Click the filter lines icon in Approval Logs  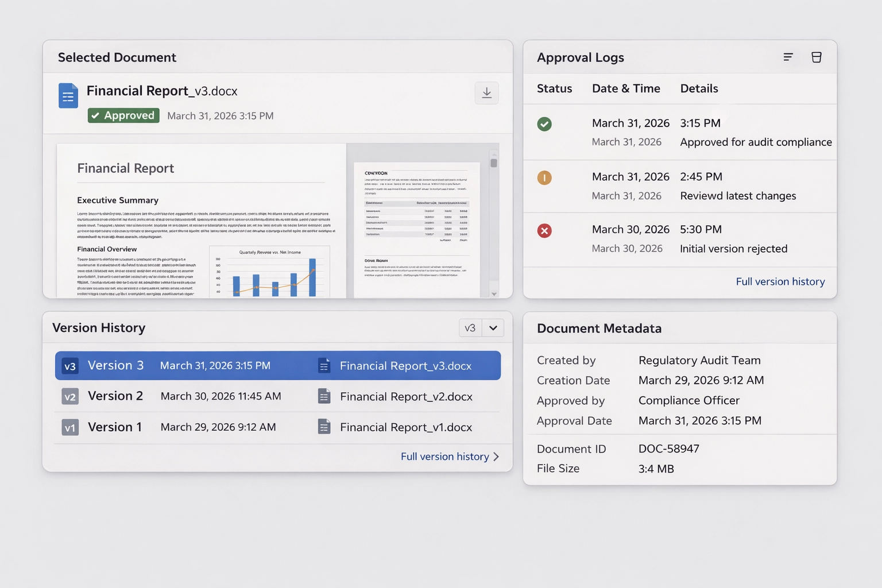(788, 57)
